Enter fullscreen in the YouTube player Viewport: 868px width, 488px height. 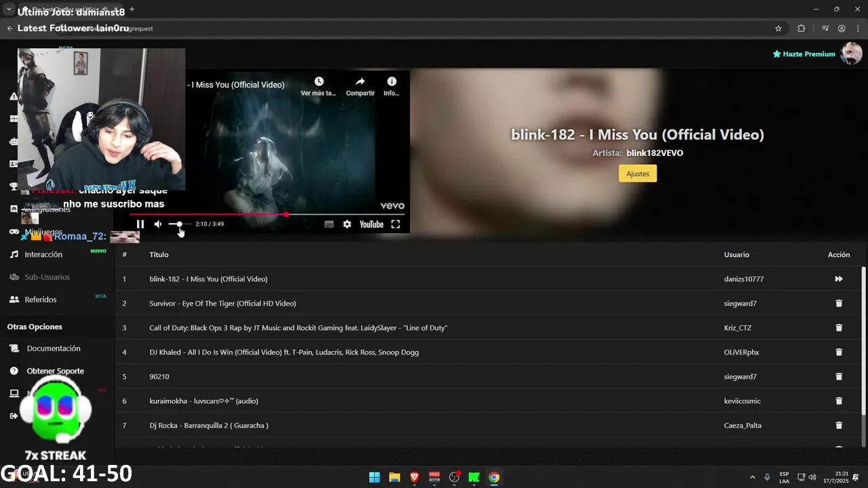click(395, 224)
